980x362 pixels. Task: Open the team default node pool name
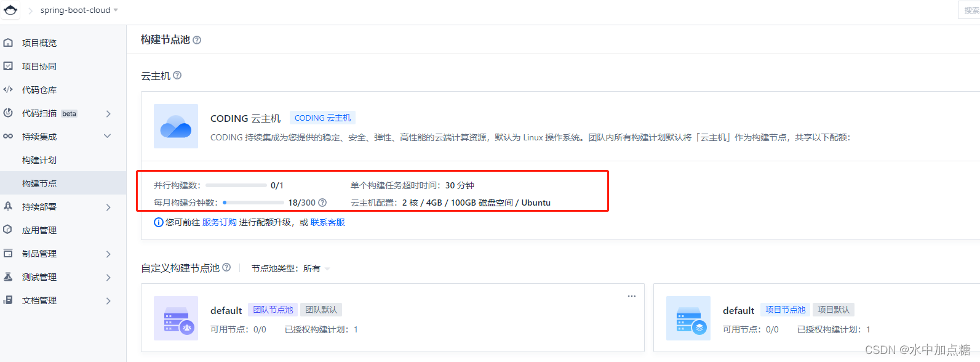226,310
